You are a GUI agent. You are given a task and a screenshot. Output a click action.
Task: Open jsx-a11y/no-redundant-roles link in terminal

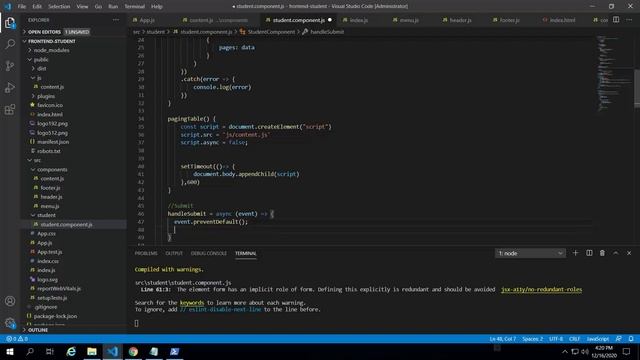541,289
